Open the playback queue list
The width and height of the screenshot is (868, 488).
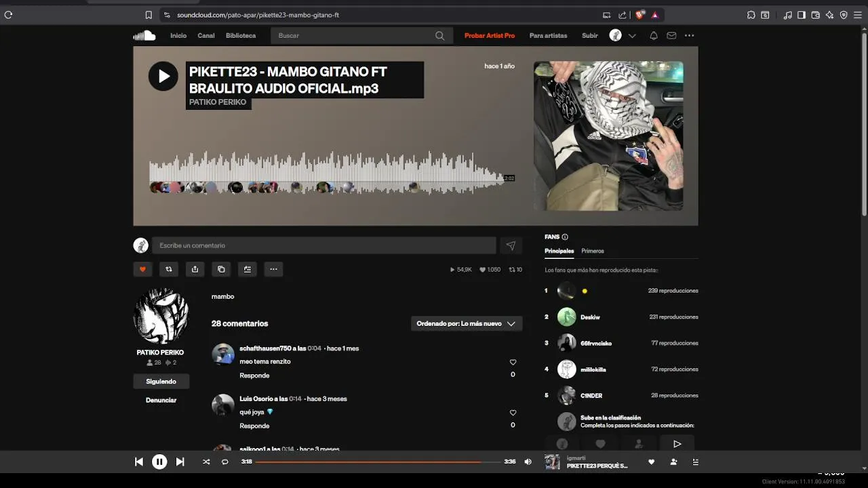tap(695, 462)
